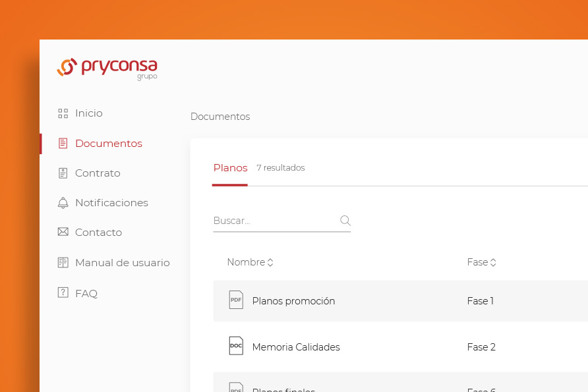Screen dimensions: 588x392
Task: Sort the table by Nombre column arrows
Action: 270,262
